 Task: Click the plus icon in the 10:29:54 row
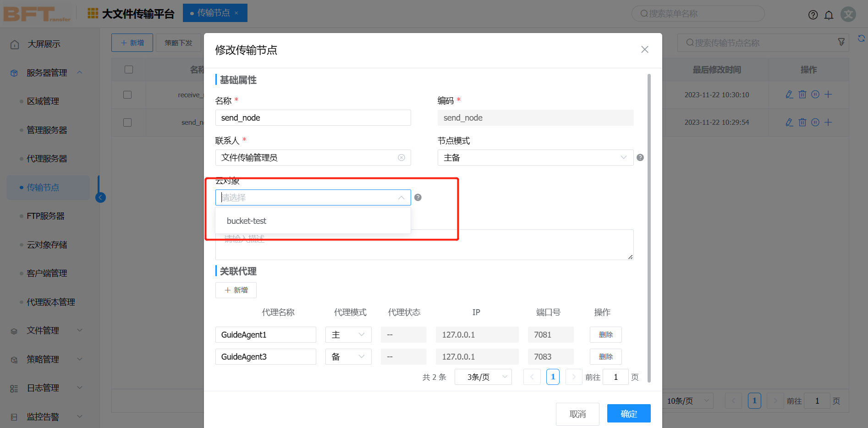click(x=828, y=122)
